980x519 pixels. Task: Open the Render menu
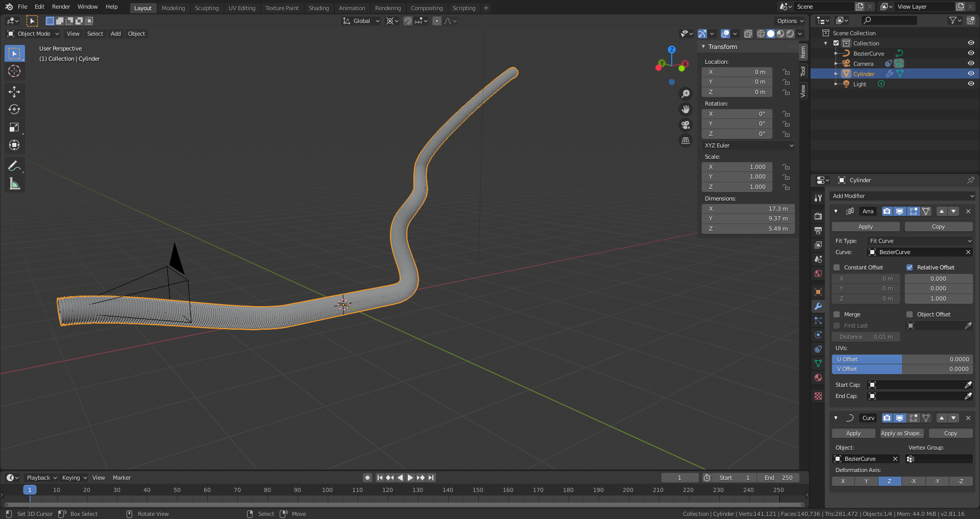tap(61, 7)
